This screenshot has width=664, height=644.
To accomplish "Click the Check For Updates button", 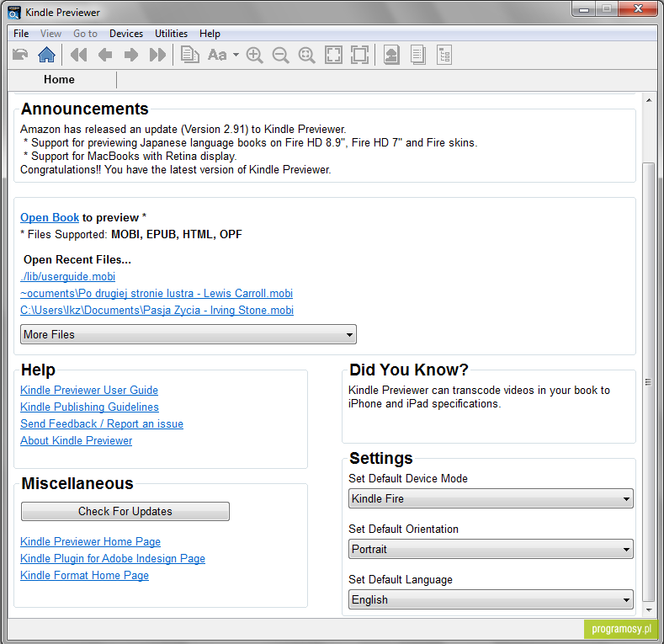I will [125, 511].
